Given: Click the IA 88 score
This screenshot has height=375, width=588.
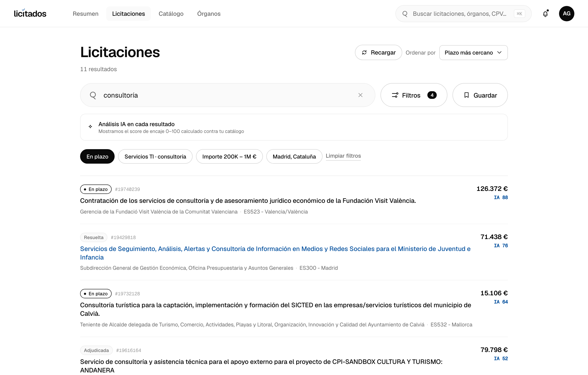Looking at the screenshot, I should [x=501, y=197].
